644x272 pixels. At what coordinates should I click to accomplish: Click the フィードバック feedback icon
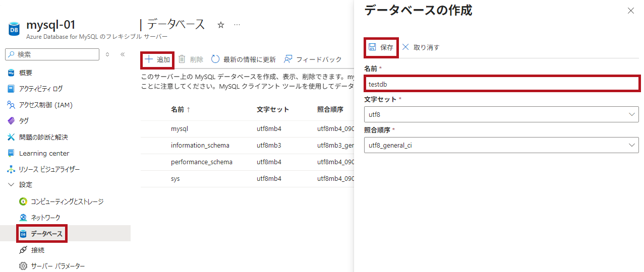288,59
